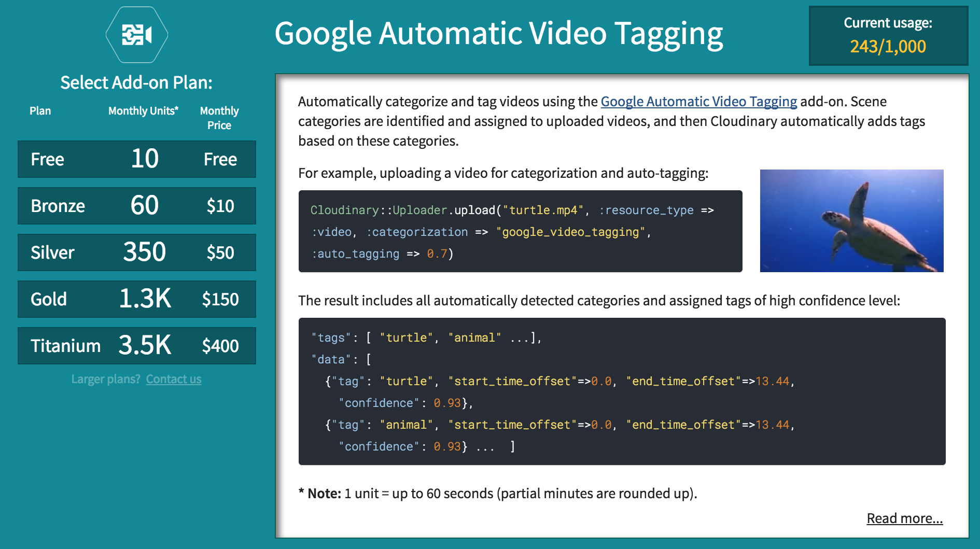
Task: Choose the Silver 350 units plan
Action: pyautogui.click(x=137, y=252)
